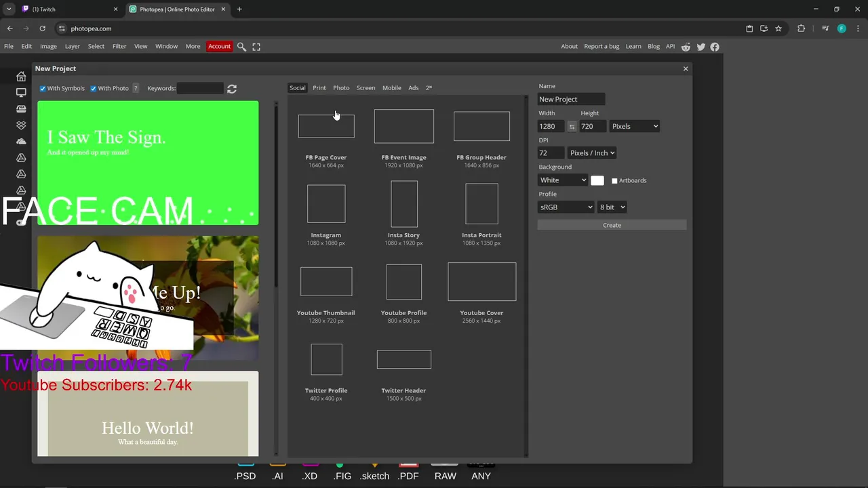
Task: Bookmark this page with the star icon
Action: pos(778,28)
